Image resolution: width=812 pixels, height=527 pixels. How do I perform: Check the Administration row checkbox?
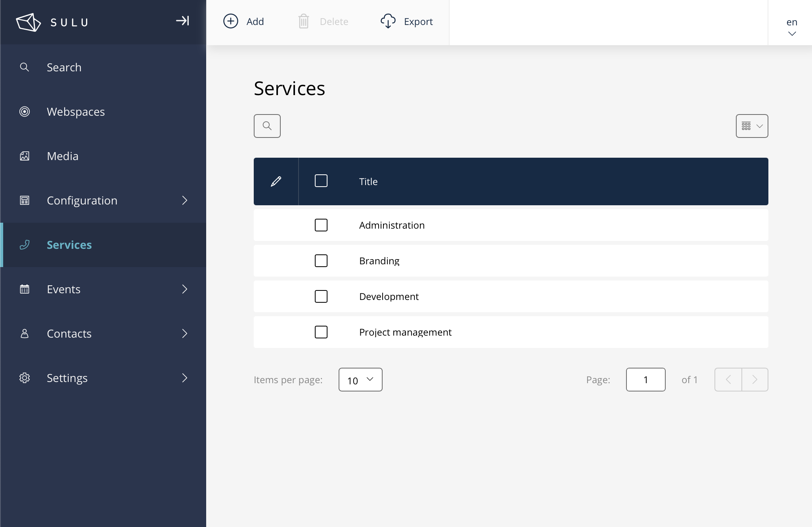point(321,225)
